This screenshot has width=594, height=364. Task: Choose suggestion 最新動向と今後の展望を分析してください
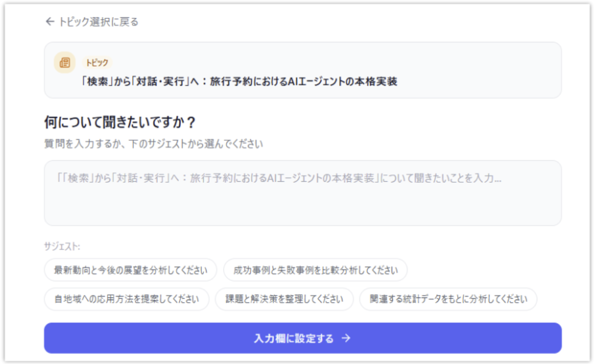click(x=131, y=270)
